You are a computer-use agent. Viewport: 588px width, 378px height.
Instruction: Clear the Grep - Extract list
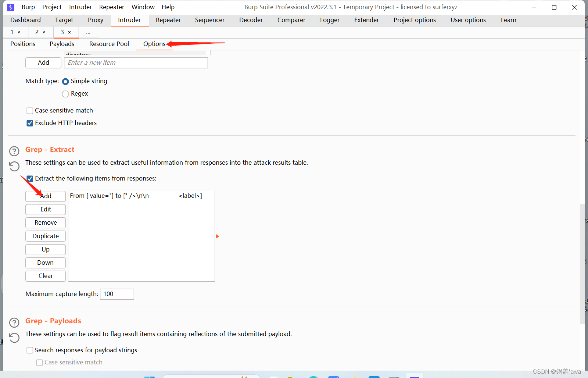coord(46,276)
